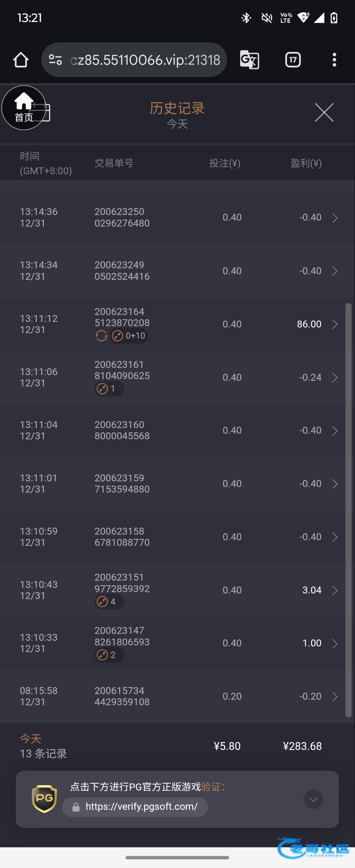This screenshot has height=868, width=355.
Task: Tap the PG shield logo
Action: tap(44, 799)
